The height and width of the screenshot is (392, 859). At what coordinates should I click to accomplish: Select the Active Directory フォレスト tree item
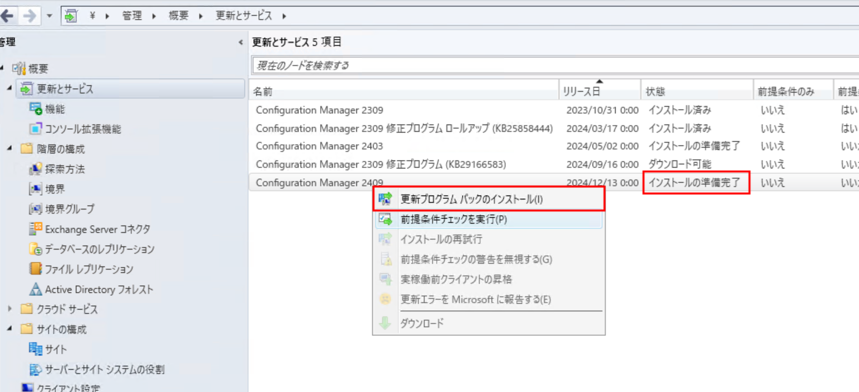click(x=99, y=289)
